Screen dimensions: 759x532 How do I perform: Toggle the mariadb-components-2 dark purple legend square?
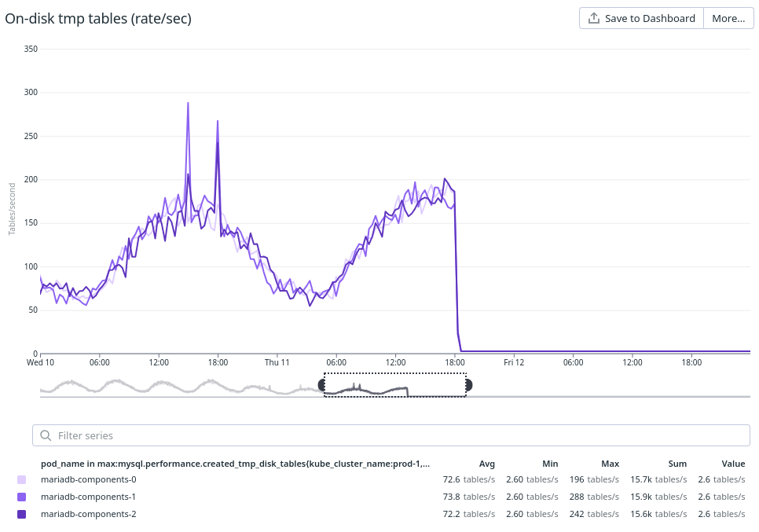[22, 514]
